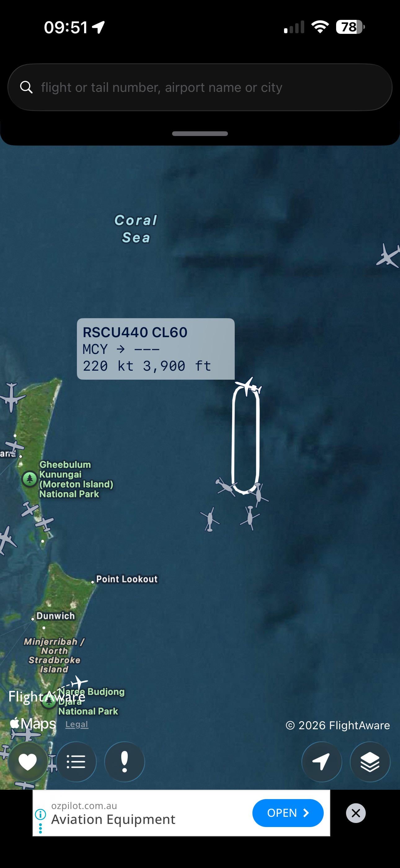Open the flight list button
Screen dimensions: 400x868
click(76, 762)
